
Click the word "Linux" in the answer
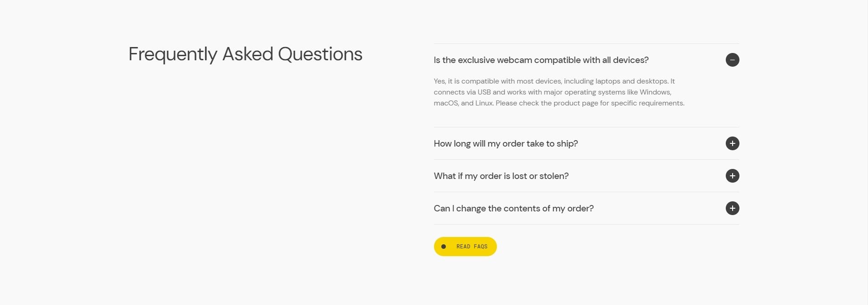[484, 103]
